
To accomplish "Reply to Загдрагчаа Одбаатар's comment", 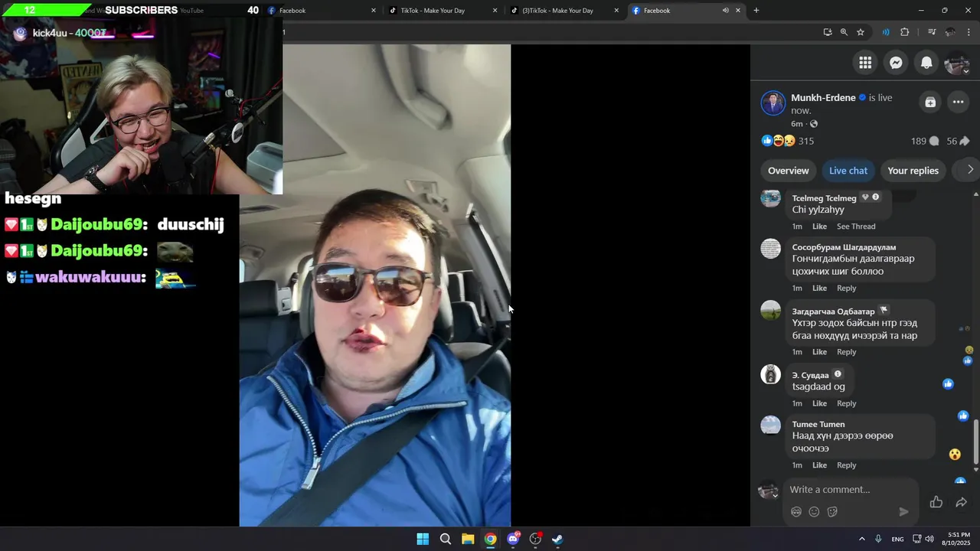I will (x=846, y=352).
